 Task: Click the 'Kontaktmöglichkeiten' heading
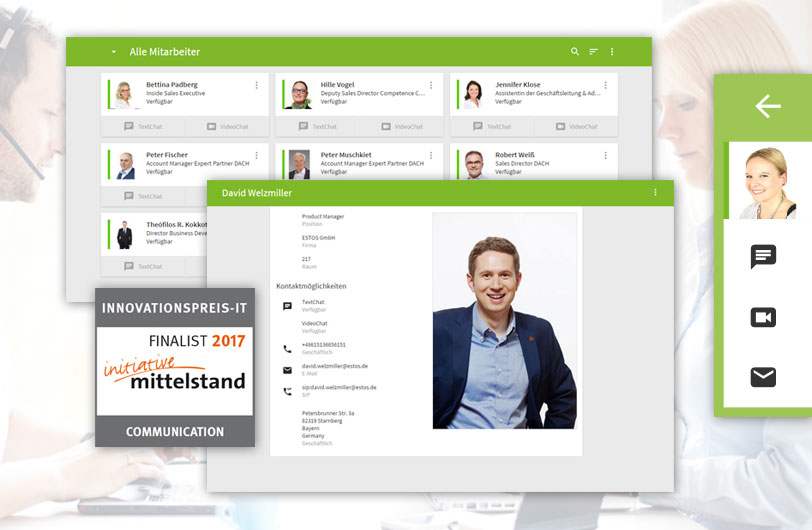(311, 286)
